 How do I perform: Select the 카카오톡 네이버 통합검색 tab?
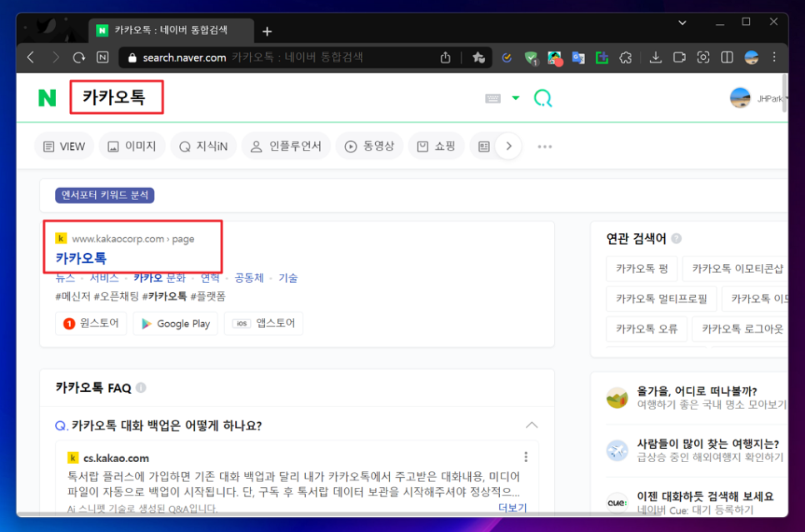pyautogui.click(x=171, y=30)
